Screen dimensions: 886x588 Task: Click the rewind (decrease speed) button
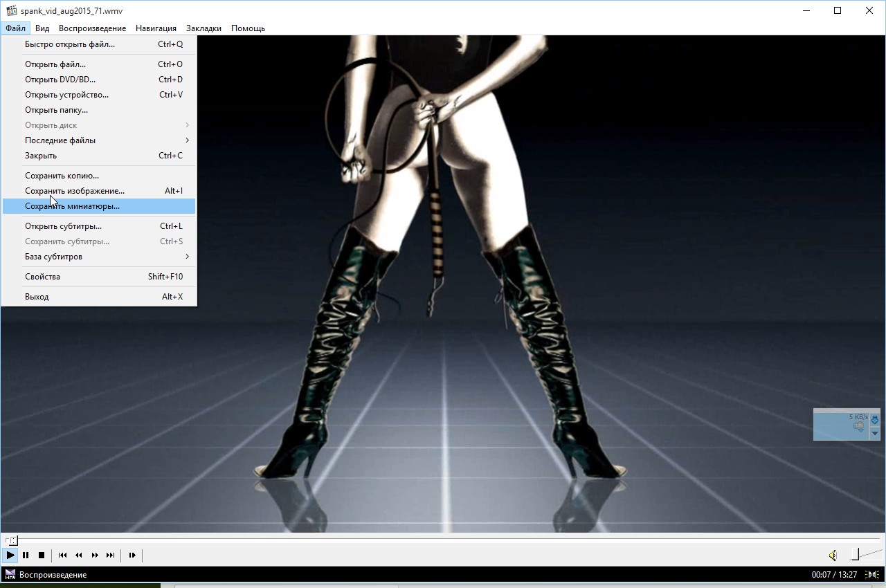[x=78, y=555]
